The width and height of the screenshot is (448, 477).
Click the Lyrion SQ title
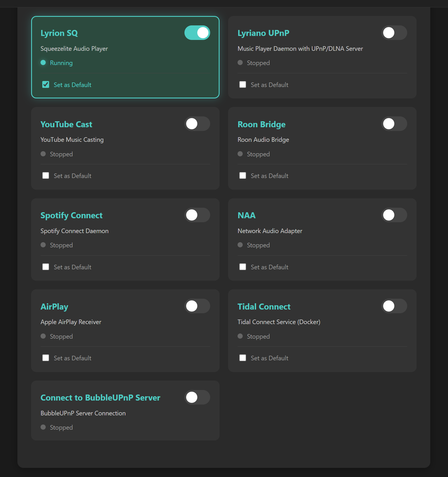[x=59, y=33]
